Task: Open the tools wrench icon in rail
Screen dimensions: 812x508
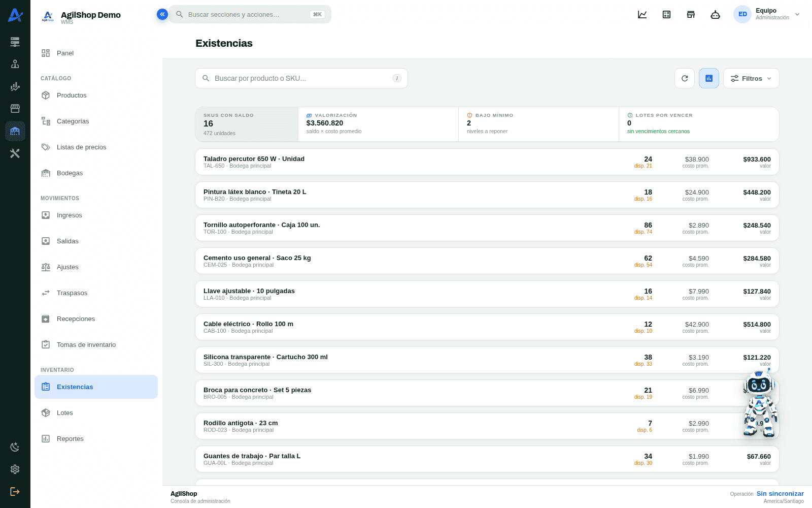Action: (15, 153)
